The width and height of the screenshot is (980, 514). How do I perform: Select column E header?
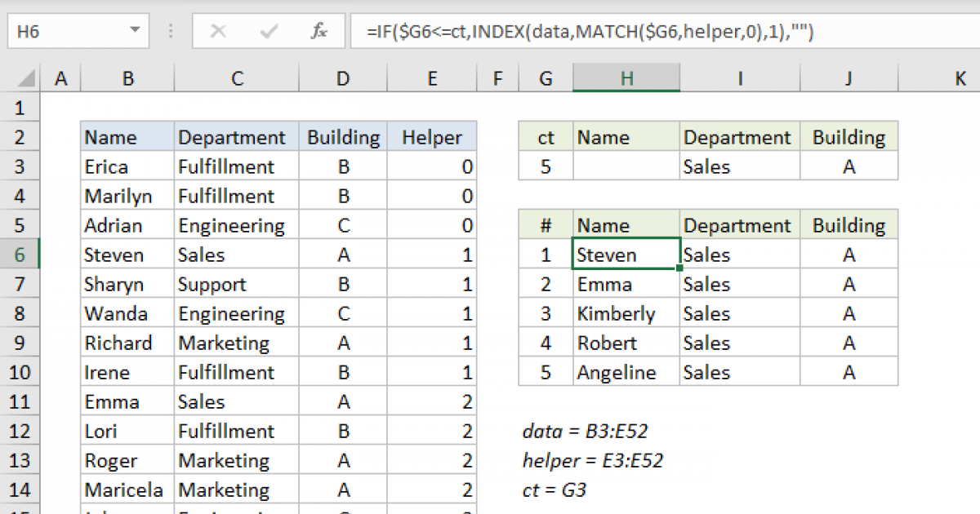tap(432, 79)
